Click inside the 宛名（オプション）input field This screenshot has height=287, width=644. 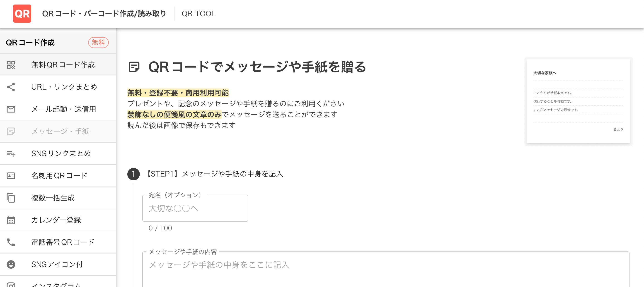195,208
